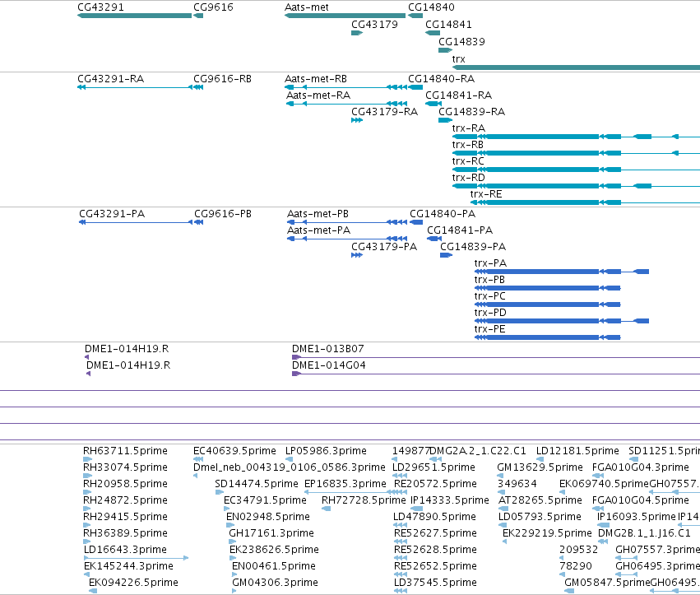This screenshot has width=700, height=595.
Task: Select EST LP05986.3prime
Action: (x=326, y=452)
